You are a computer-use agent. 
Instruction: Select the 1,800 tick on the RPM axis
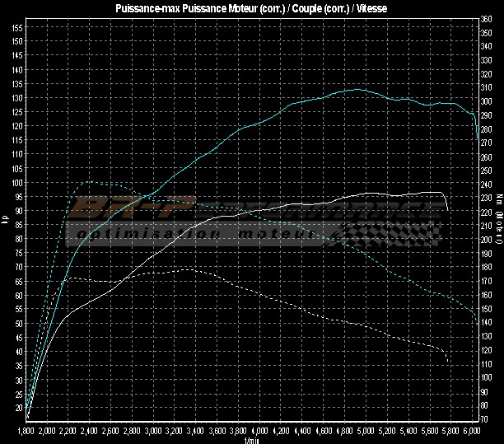click(x=25, y=431)
